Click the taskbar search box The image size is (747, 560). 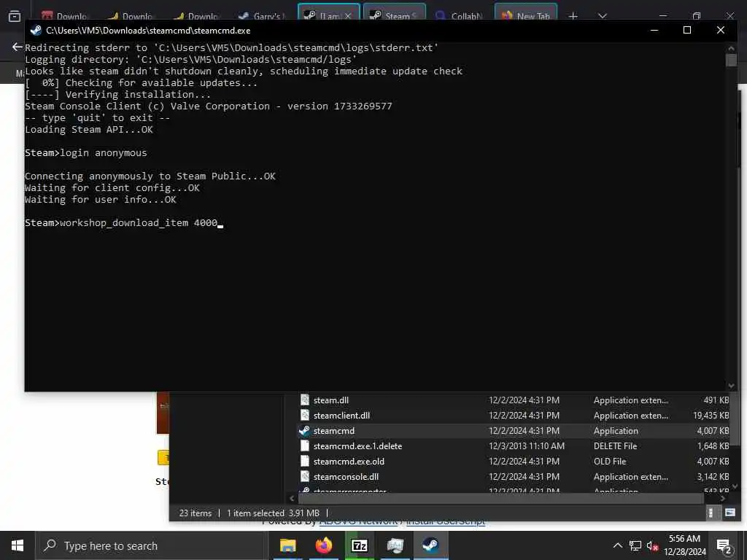click(152, 545)
